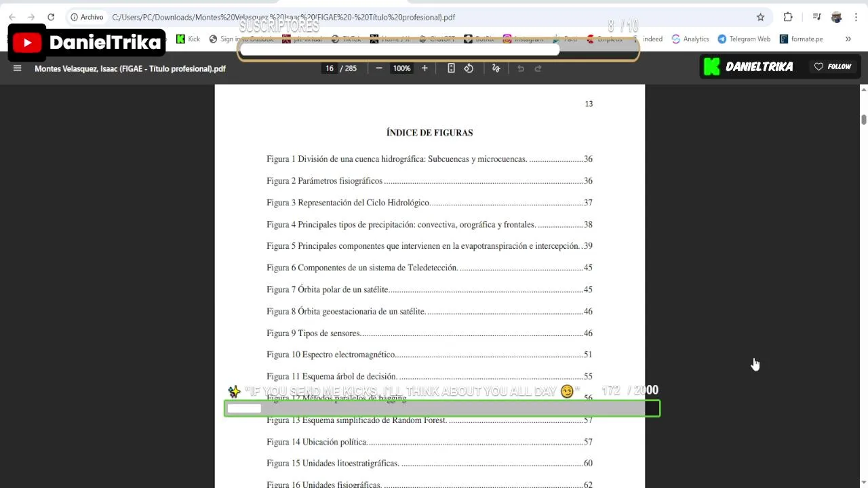Zoom in with the plus icon
Viewport: 868px width, 488px height.
425,68
